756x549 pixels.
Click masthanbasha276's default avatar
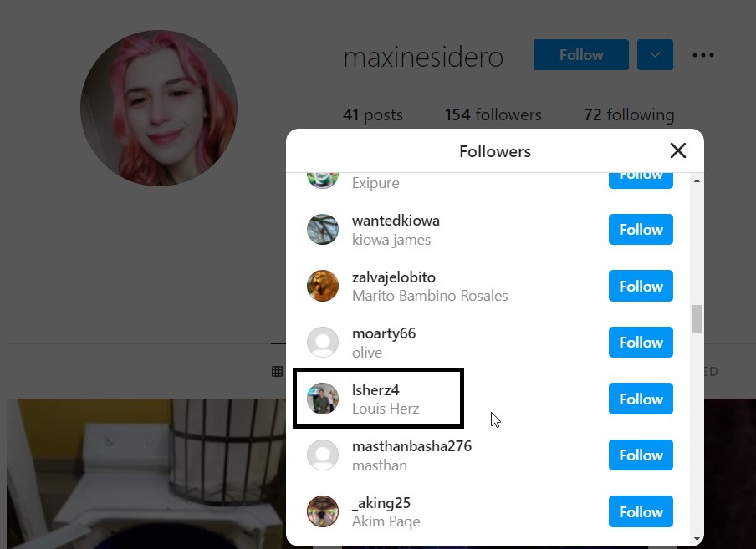323,455
